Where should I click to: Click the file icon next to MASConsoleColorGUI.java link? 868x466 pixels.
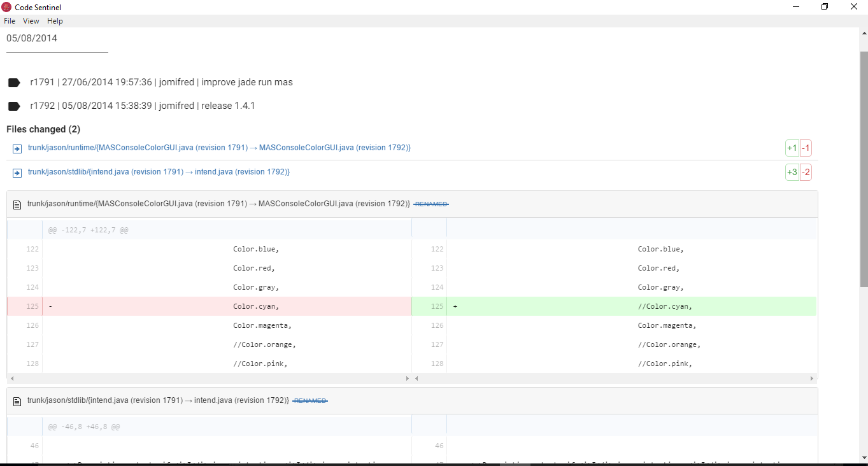tap(17, 148)
